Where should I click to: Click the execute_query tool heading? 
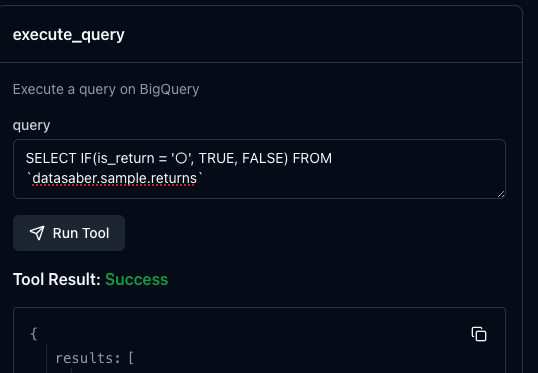(x=69, y=35)
